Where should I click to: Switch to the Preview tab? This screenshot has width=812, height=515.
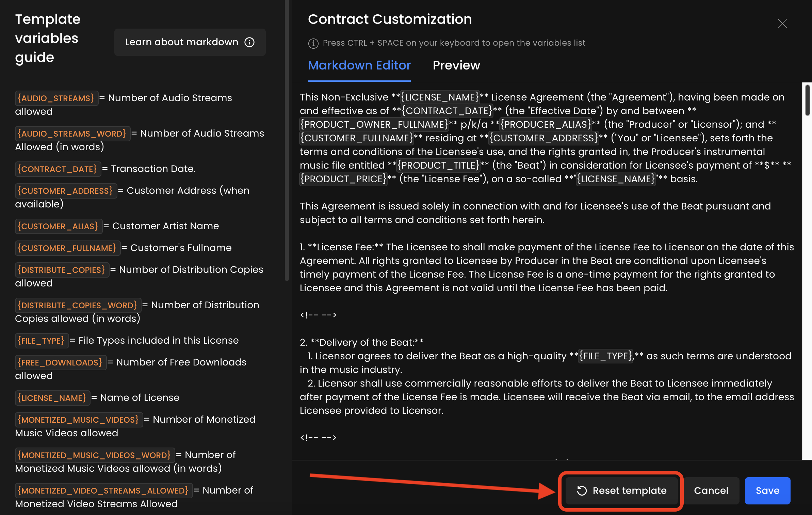(x=456, y=65)
